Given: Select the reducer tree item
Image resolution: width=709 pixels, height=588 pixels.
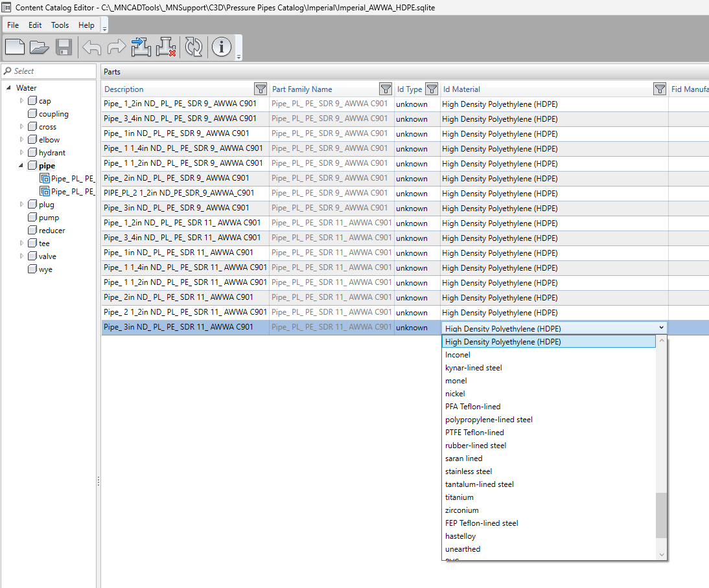Looking at the screenshot, I should (46, 231).
